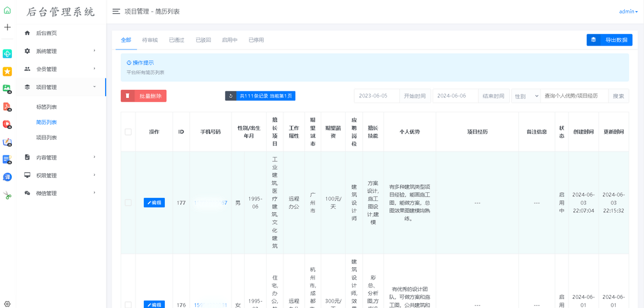Open 简历列表 submenu item

point(47,123)
